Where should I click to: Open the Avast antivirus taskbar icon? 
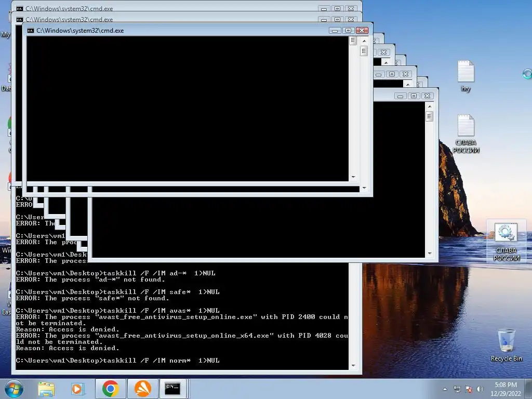[x=143, y=389]
